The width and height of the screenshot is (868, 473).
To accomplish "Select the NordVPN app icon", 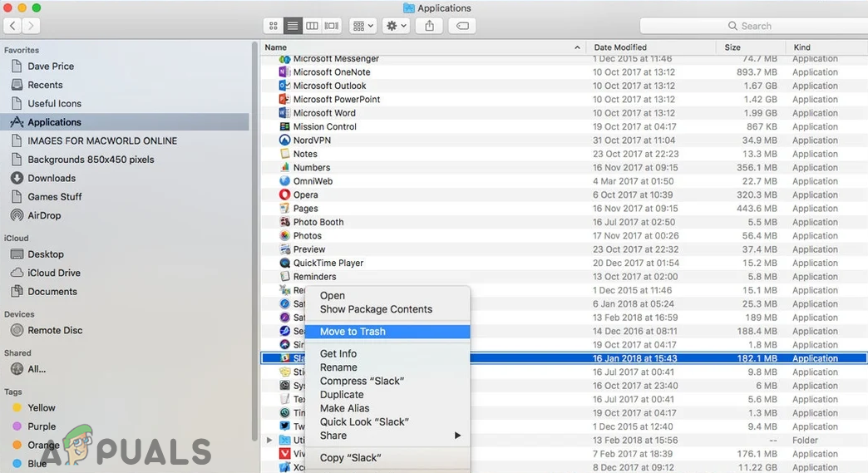I will pos(285,140).
